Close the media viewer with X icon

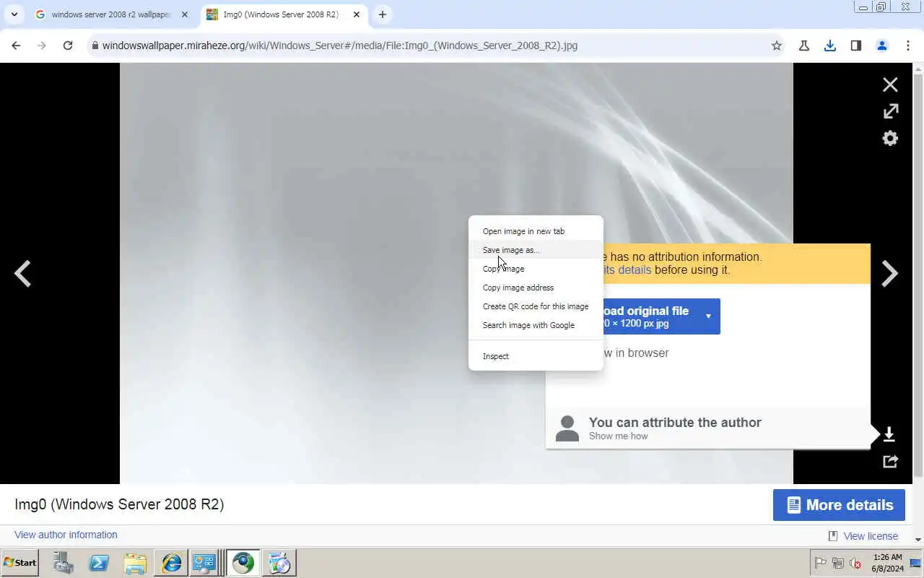[890, 85]
